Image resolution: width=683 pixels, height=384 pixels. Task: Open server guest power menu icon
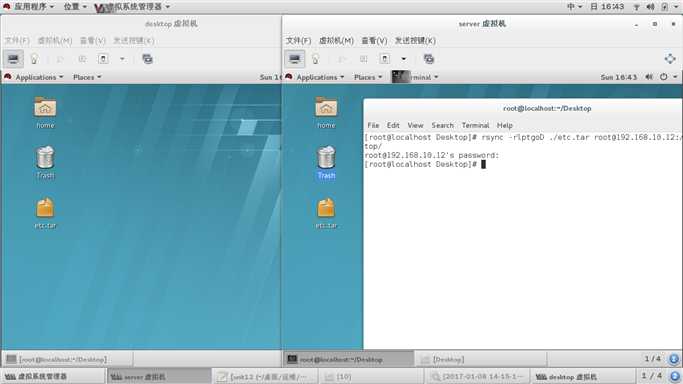coord(663,77)
